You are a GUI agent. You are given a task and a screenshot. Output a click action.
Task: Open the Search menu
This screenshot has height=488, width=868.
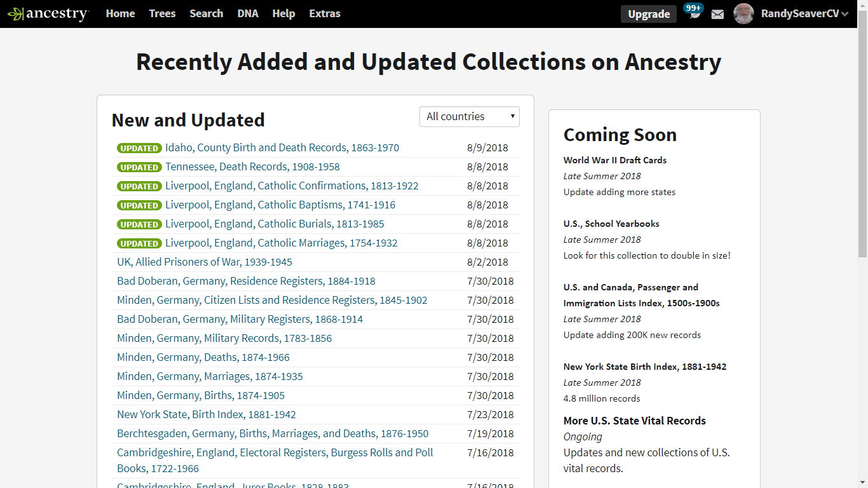point(206,13)
